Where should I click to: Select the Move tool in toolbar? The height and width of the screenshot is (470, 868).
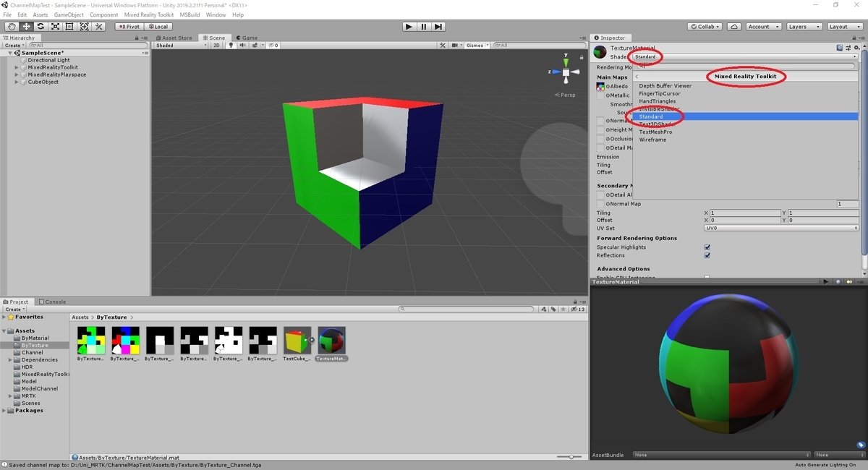click(26, 27)
